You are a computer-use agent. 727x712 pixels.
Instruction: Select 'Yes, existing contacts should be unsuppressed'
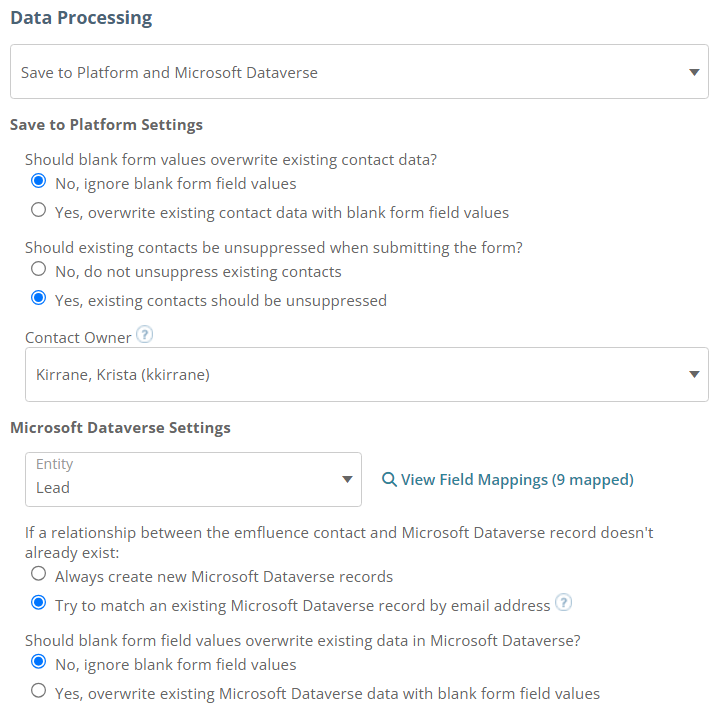38,299
